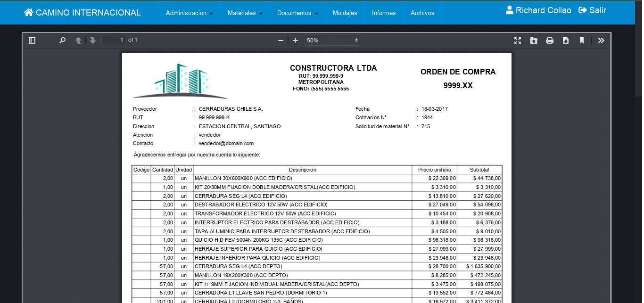Expand the Documentos menu
Image resolution: width=644 pixels, height=303 pixels.
[297, 13]
